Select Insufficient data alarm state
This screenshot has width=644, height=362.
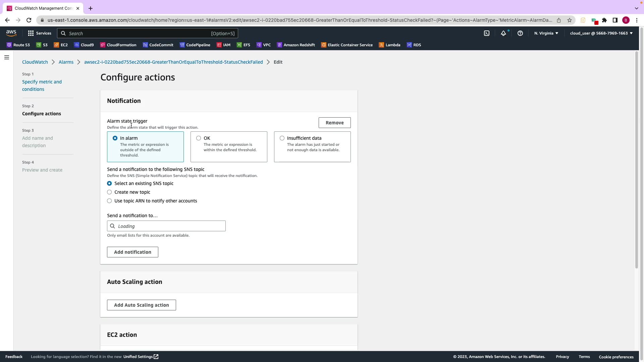(282, 138)
